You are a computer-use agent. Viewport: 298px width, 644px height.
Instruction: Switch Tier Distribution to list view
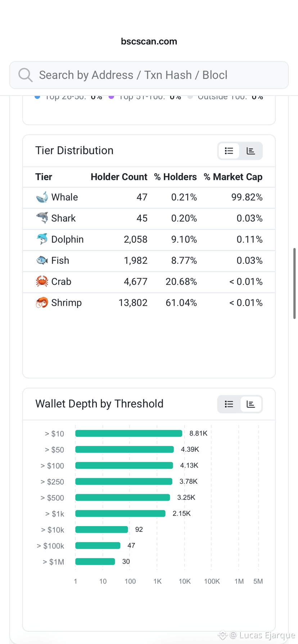pos(229,151)
